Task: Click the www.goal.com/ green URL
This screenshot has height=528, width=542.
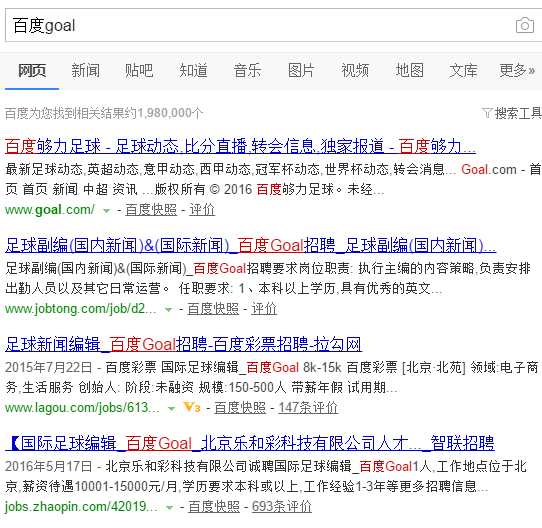Action: (50, 210)
